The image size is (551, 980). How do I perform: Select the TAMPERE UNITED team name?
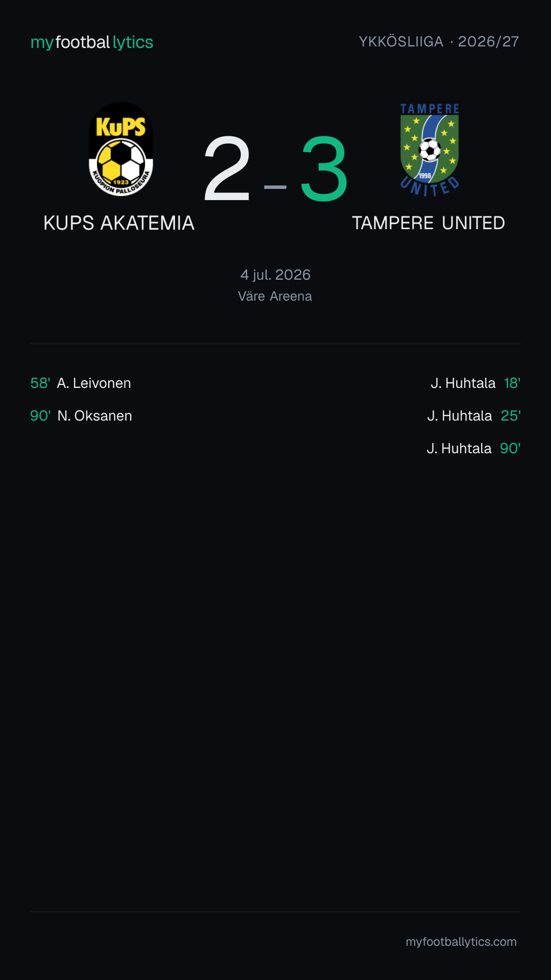tap(429, 223)
